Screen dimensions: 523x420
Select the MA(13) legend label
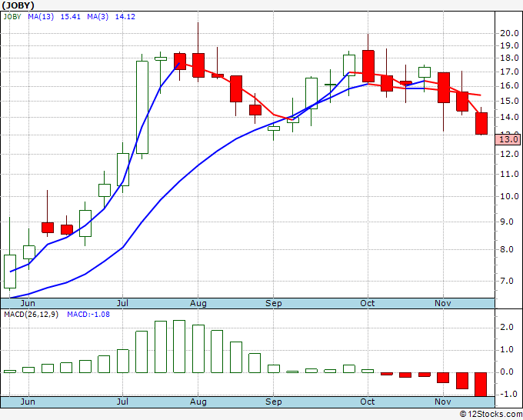[x=41, y=17]
